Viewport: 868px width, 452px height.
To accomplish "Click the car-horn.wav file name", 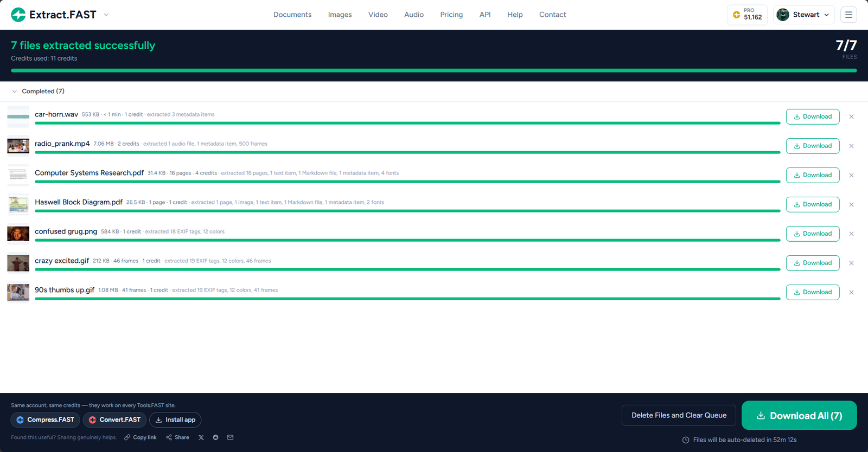I will pos(56,114).
